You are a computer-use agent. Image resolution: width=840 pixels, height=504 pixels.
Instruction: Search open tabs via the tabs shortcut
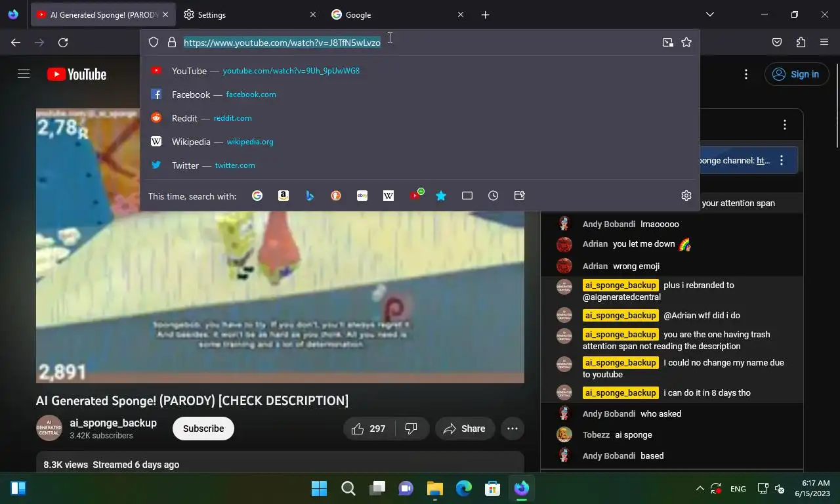(467, 196)
